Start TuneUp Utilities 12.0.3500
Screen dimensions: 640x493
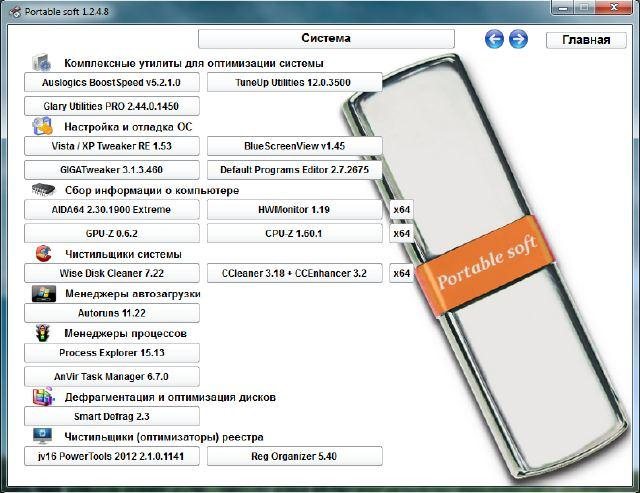(294, 82)
